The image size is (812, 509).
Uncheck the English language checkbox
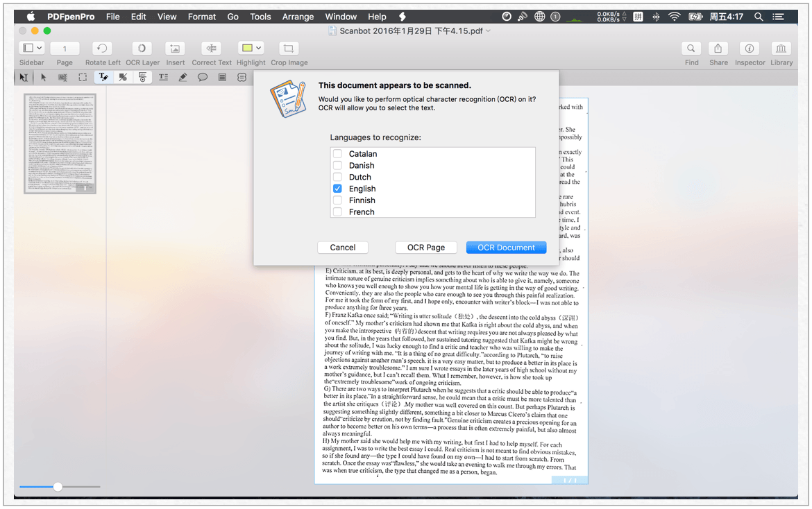pyautogui.click(x=338, y=189)
